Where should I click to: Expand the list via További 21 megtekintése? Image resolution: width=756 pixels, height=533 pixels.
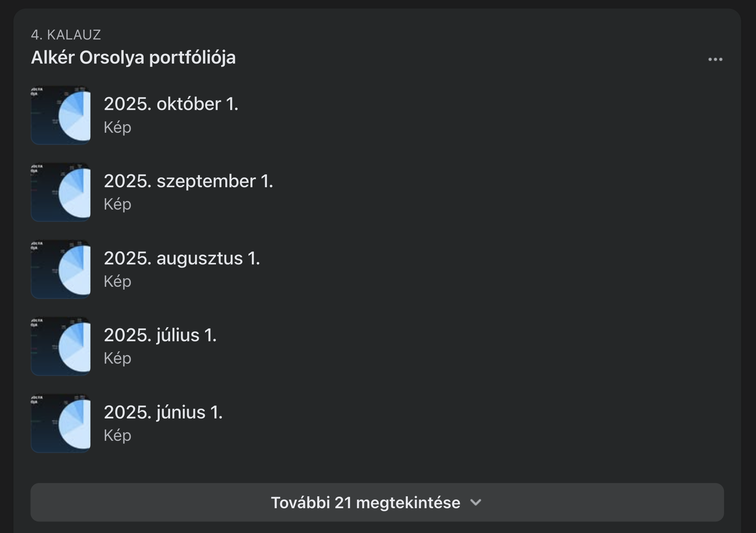pos(366,502)
